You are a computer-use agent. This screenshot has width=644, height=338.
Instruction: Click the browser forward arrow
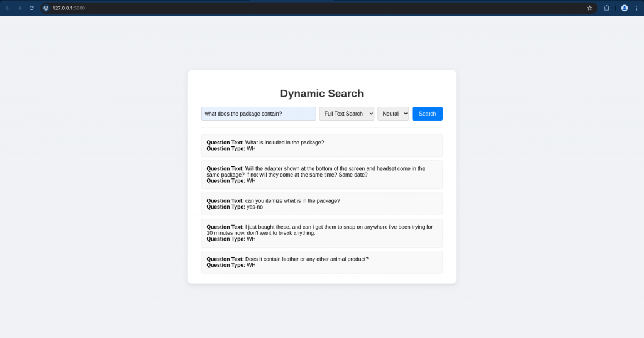pyautogui.click(x=19, y=8)
